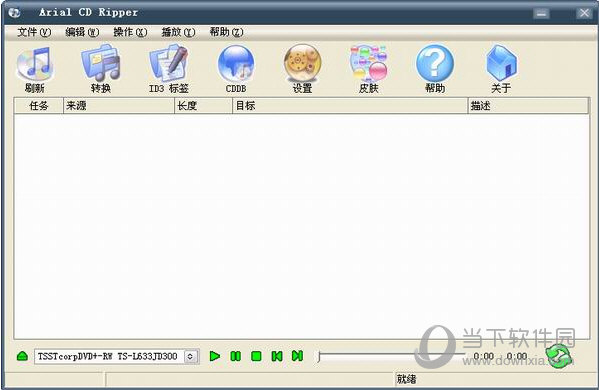Click the CDDB globe icon
599x390 pixels.
[x=236, y=63]
